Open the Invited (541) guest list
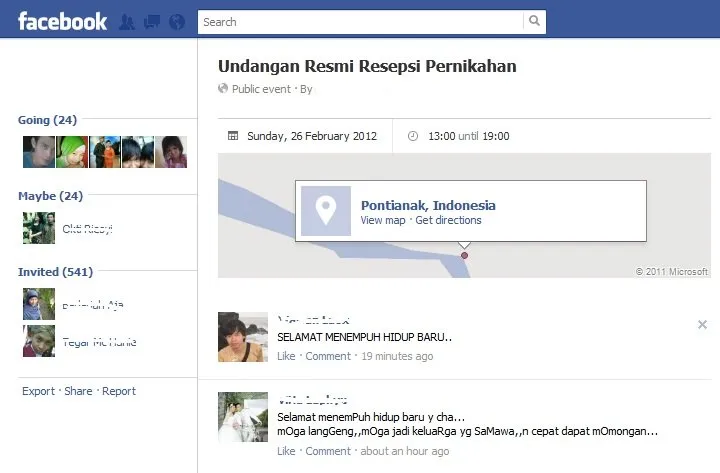Image resolution: width=720 pixels, height=473 pixels. coord(56,272)
